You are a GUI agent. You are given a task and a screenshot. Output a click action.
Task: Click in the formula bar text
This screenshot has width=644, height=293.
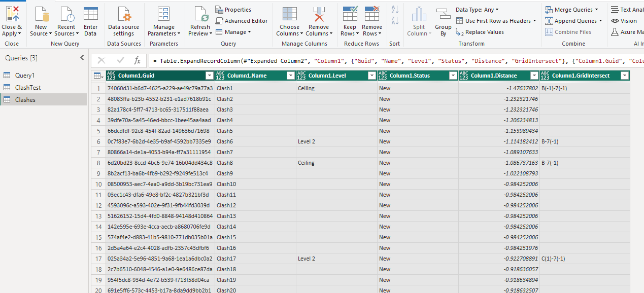coord(396,61)
